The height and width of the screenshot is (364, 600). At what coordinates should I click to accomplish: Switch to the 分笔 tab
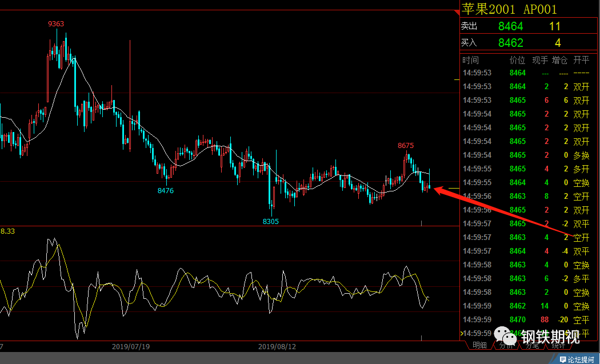tap(532, 346)
